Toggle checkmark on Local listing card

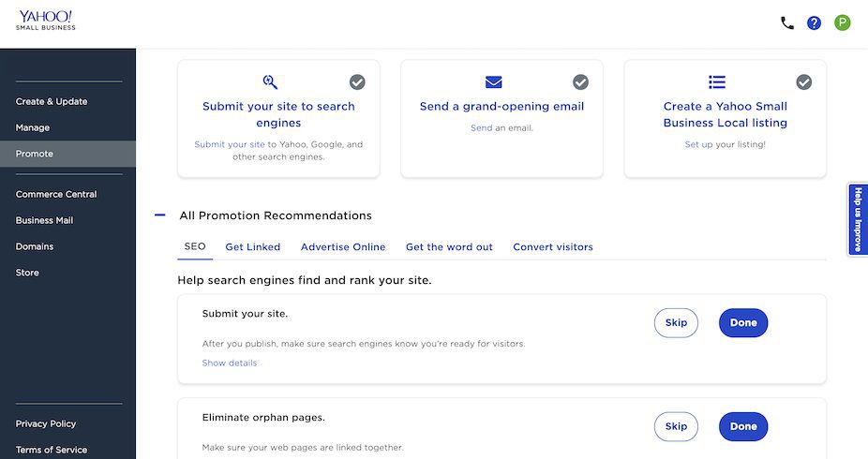804,82
